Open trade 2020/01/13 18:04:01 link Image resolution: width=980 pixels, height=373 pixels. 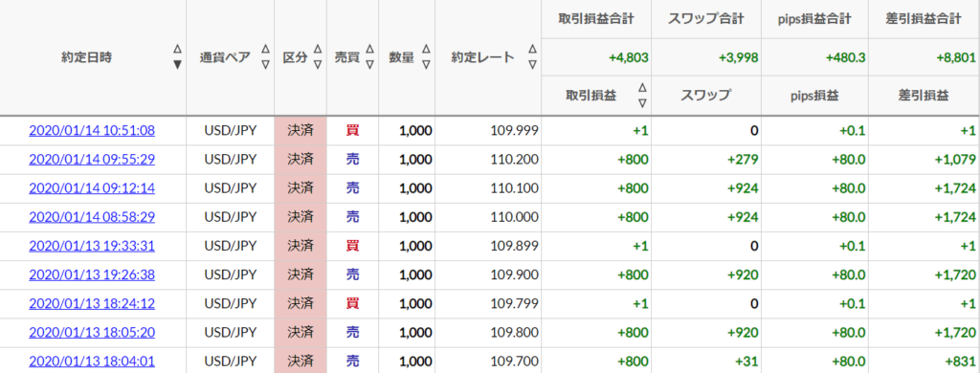point(92,362)
